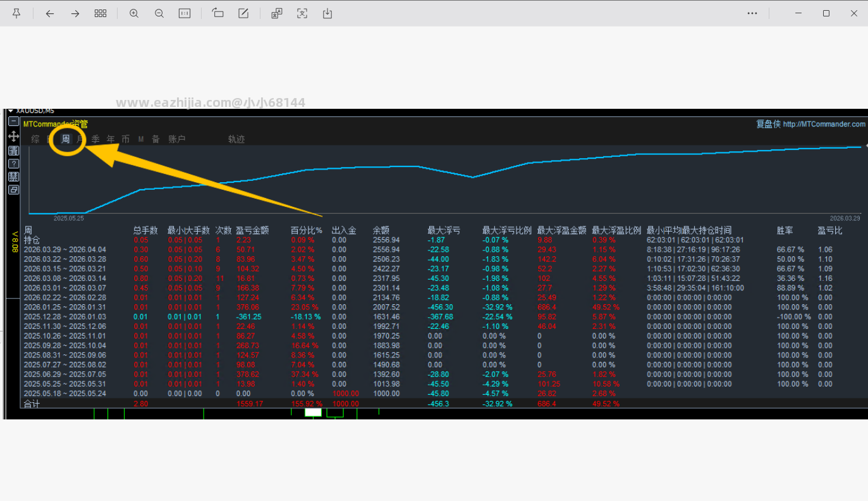Open the thumbnail grid view

101,13
